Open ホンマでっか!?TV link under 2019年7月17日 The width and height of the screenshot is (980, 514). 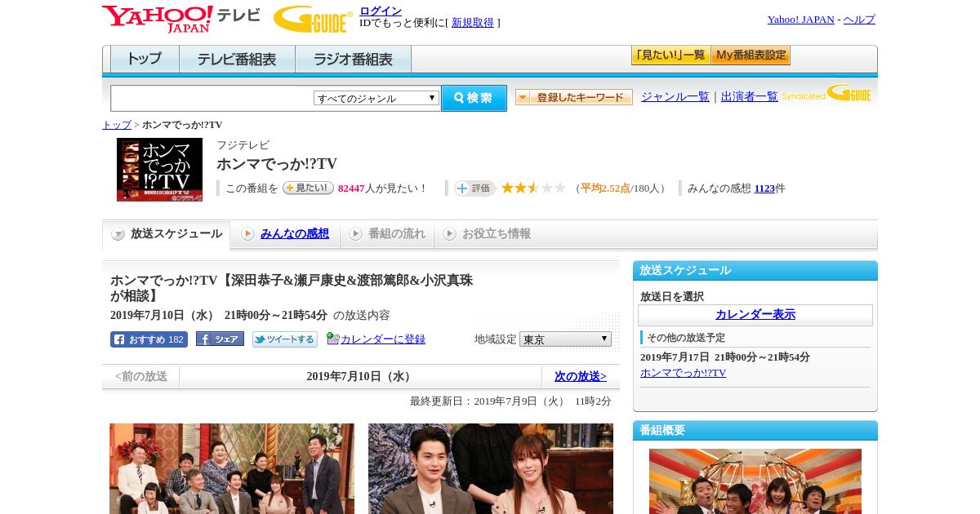click(x=683, y=373)
